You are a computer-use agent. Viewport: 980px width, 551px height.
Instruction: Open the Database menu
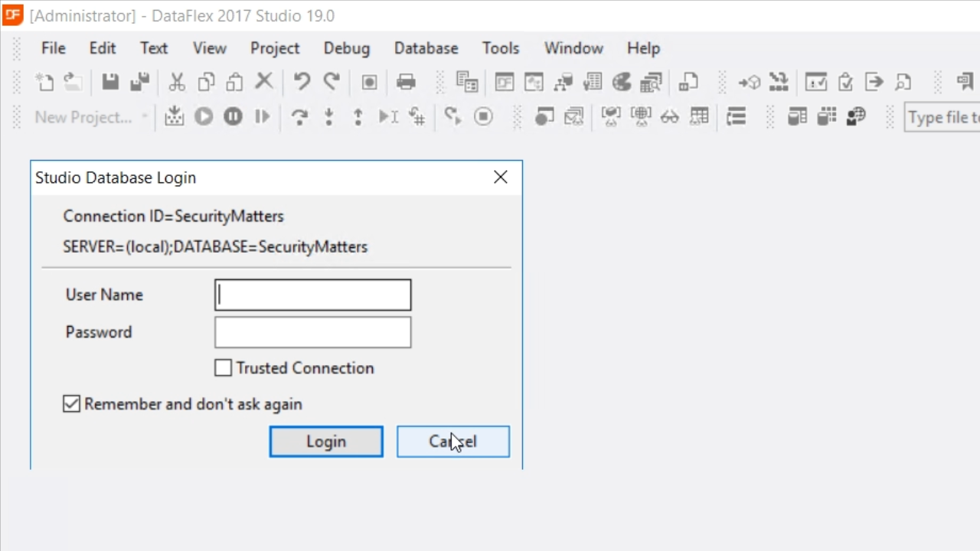click(x=426, y=48)
